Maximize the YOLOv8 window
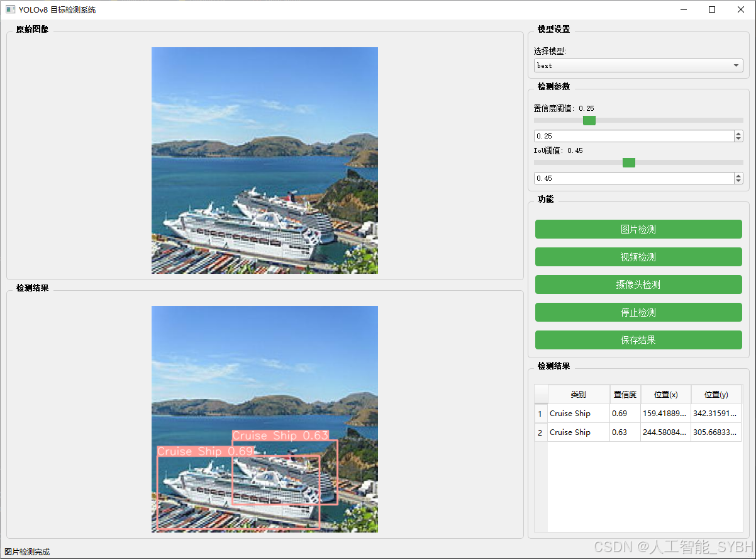The image size is (756, 559). tap(712, 9)
